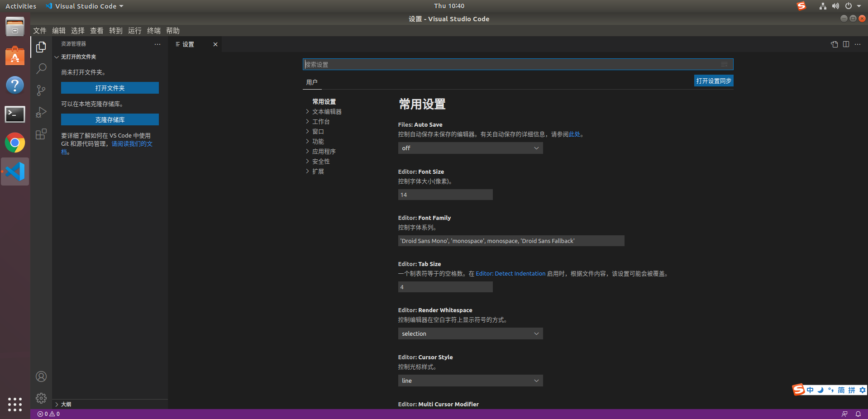Click the Sogou input method tray icon
The width and height of the screenshot is (868, 419).
click(x=801, y=6)
